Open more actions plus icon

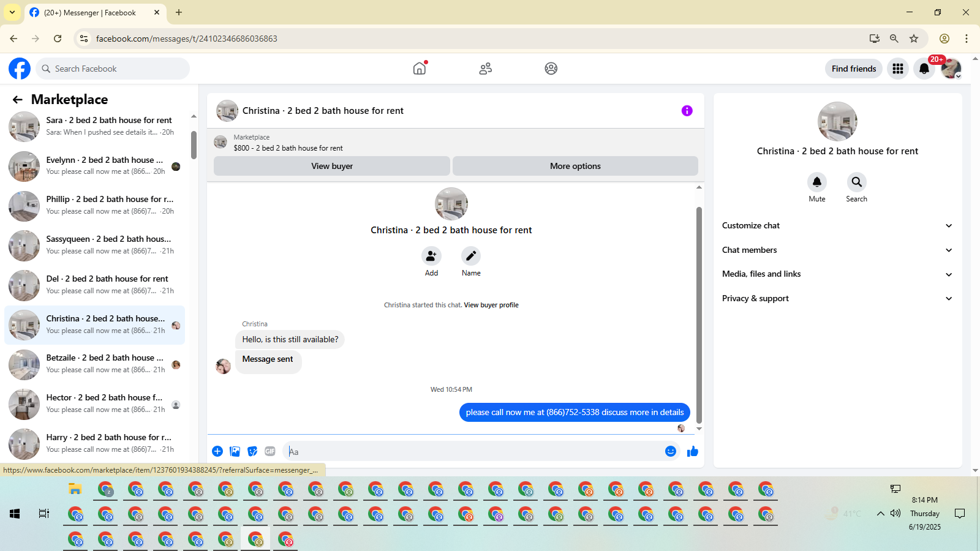tap(217, 451)
